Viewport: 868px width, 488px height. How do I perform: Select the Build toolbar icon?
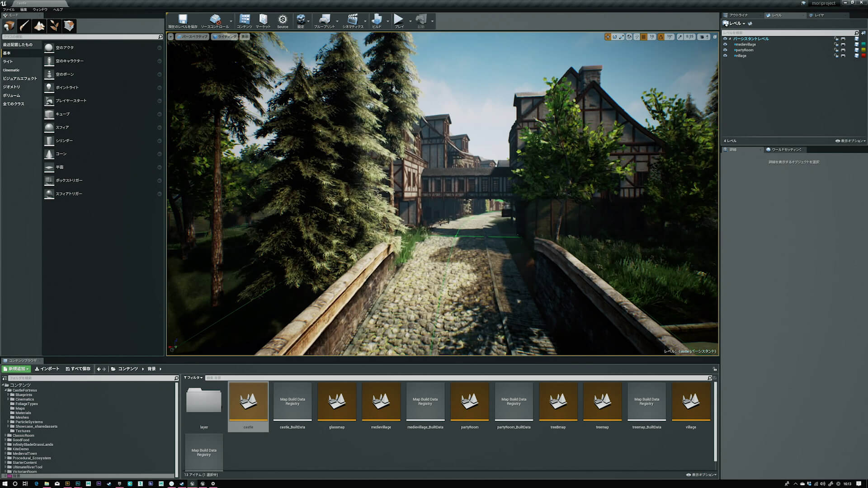click(377, 19)
